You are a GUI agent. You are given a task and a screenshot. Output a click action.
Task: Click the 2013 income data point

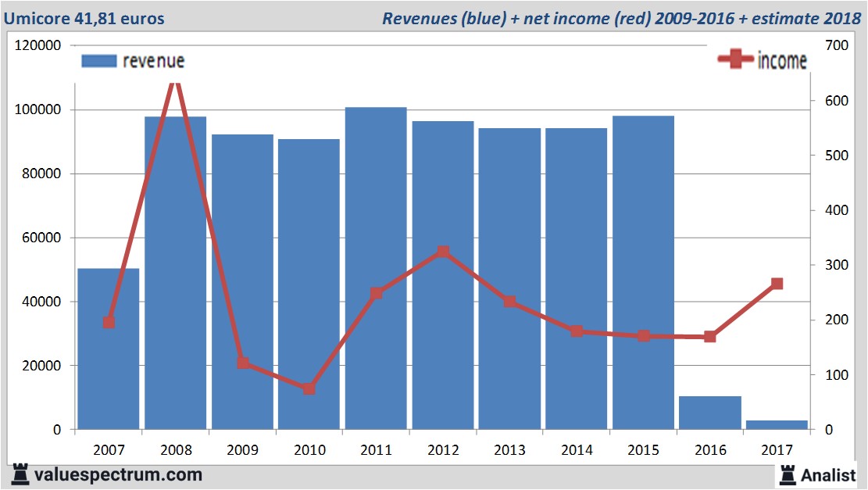[510, 302]
